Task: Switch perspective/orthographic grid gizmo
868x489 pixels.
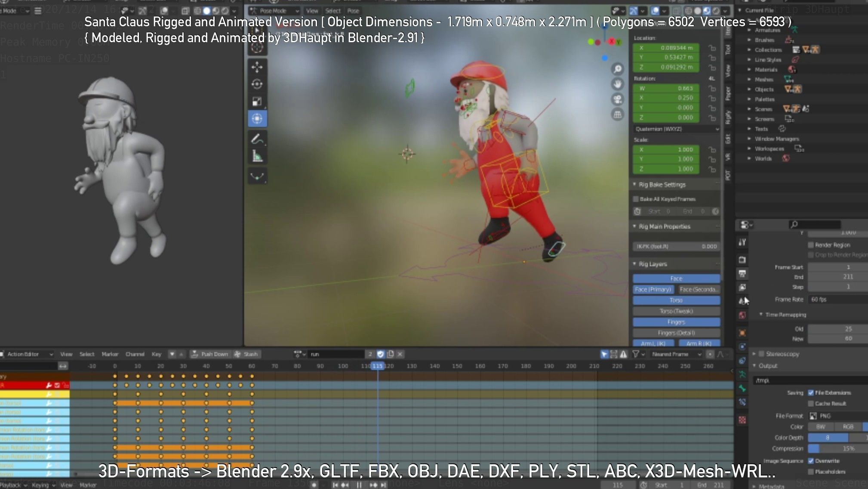Action: pyautogui.click(x=618, y=115)
